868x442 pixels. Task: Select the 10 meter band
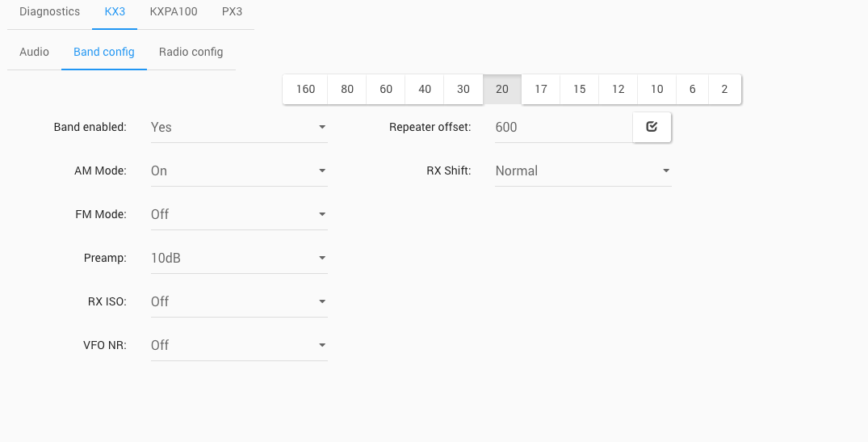coord(657,89)
